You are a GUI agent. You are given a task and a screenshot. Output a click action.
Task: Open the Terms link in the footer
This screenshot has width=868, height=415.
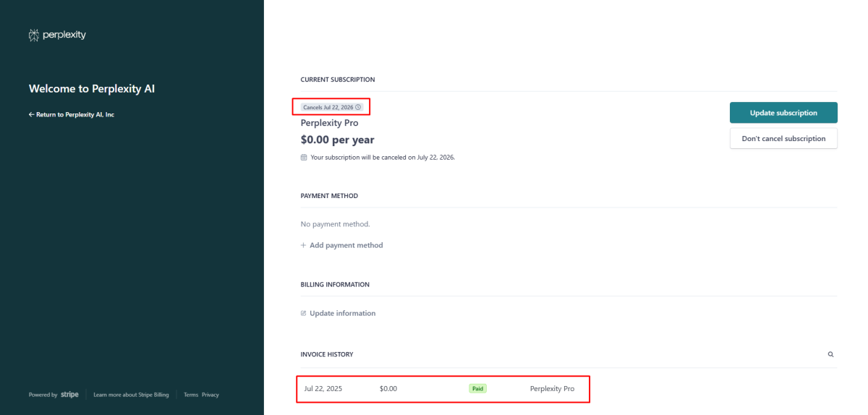[x=191, y=395]
